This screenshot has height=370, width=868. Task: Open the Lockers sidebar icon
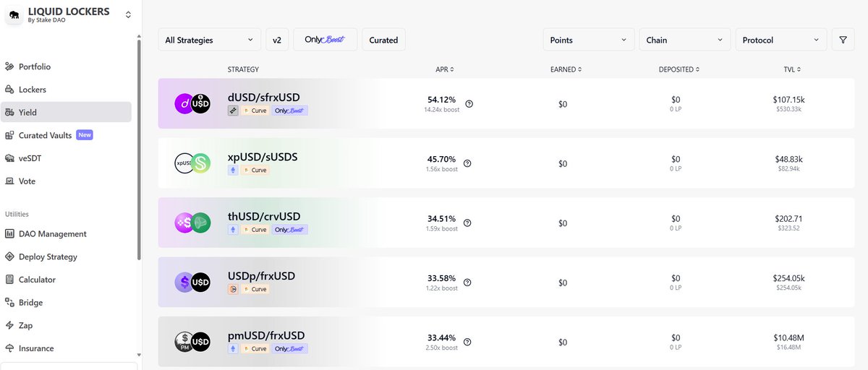(9, 90)
